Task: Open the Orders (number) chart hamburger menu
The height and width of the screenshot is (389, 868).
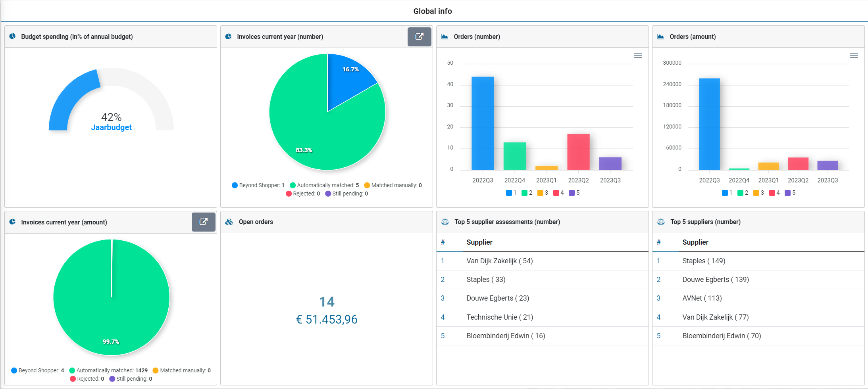Action: pyautogui.click(x=638, y=56)
